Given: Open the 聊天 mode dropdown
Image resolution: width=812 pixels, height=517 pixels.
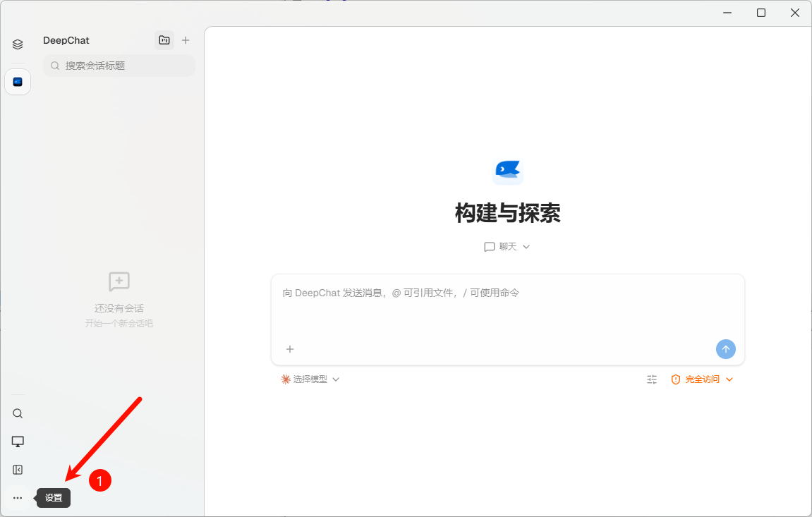Looking at the screenshot, I should pos(507,247).
